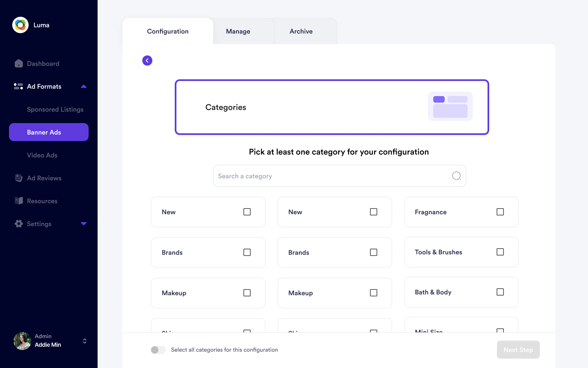Enable the select all categories toggle

click(x=158, y=350)
